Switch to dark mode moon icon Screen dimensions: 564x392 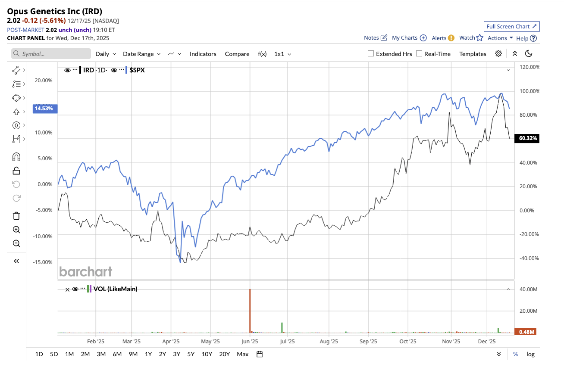click(x=529, y=54)
